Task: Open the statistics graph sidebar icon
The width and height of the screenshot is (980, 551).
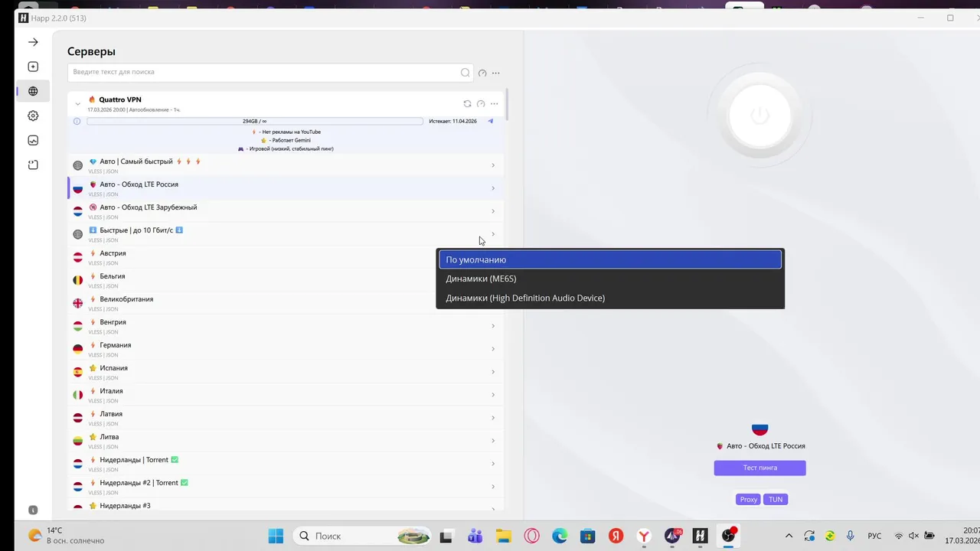Action: 33,140
